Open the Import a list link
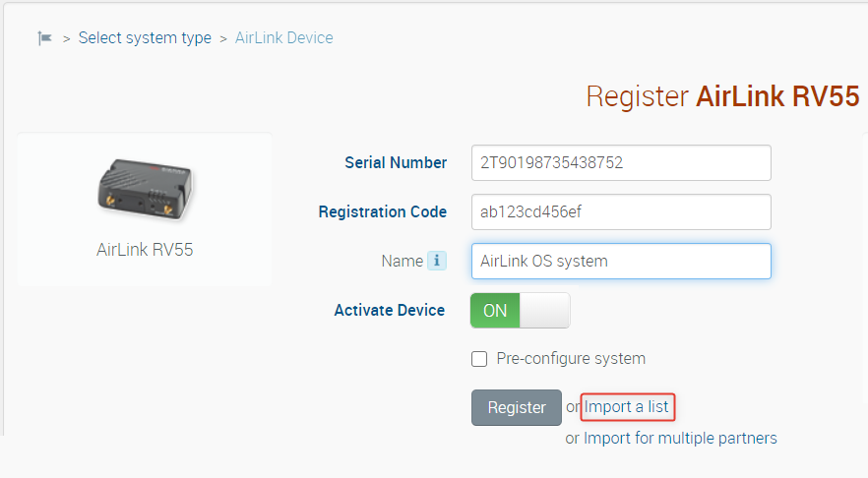 pos(627,407)
